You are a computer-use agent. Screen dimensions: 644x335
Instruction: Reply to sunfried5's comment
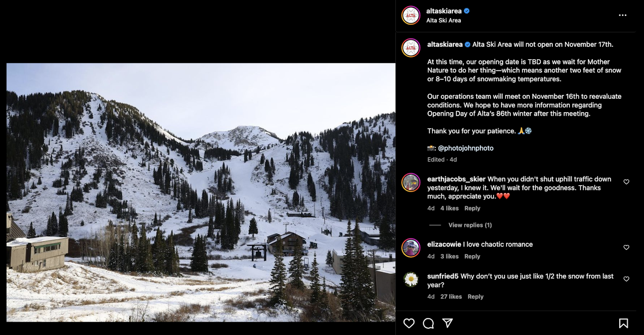pyautogui.click(x=475, y=297)
